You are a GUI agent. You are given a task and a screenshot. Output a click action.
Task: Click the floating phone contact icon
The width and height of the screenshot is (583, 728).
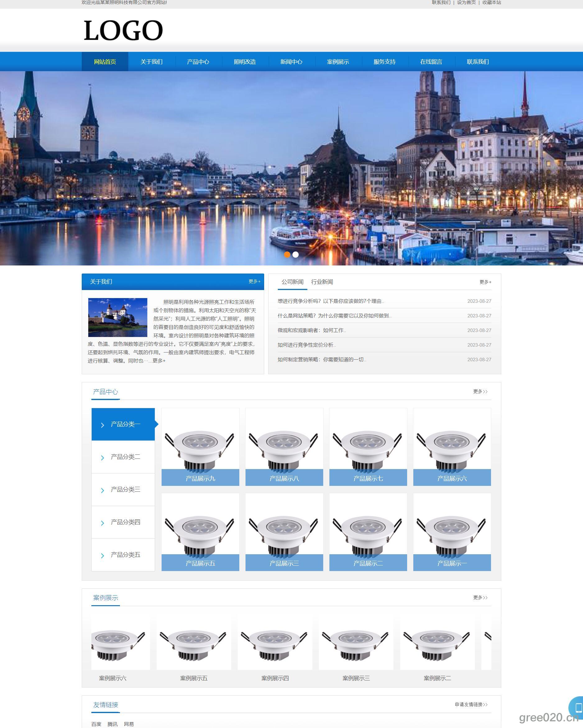[578, 707]
